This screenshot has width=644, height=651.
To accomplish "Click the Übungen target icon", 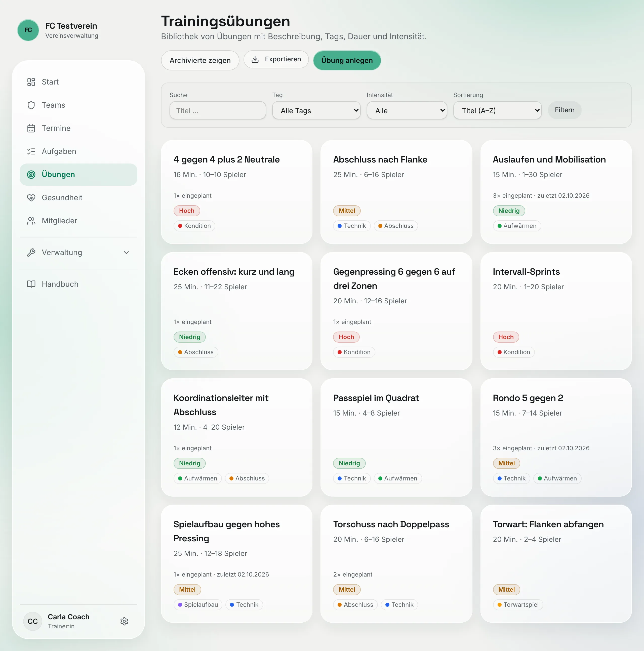I will 31,175.
